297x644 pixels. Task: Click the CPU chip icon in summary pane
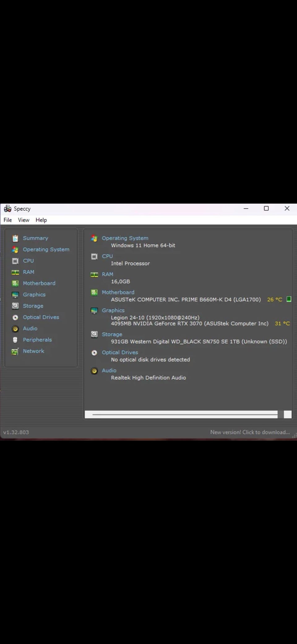94,257
